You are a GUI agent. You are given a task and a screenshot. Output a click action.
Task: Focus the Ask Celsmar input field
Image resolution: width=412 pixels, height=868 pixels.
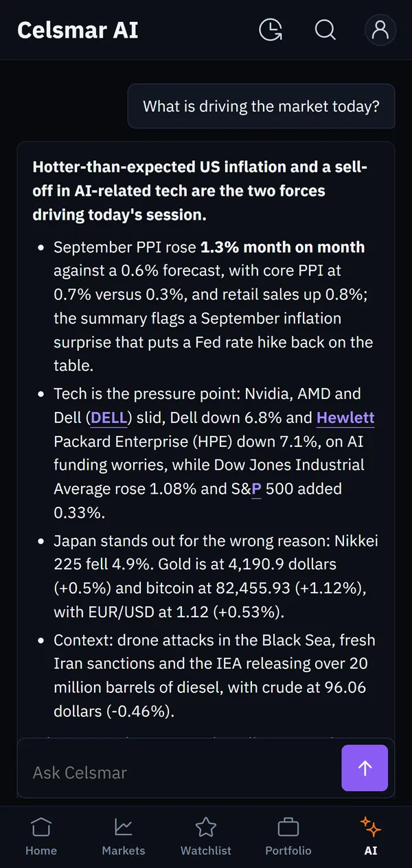coord(179,772)
